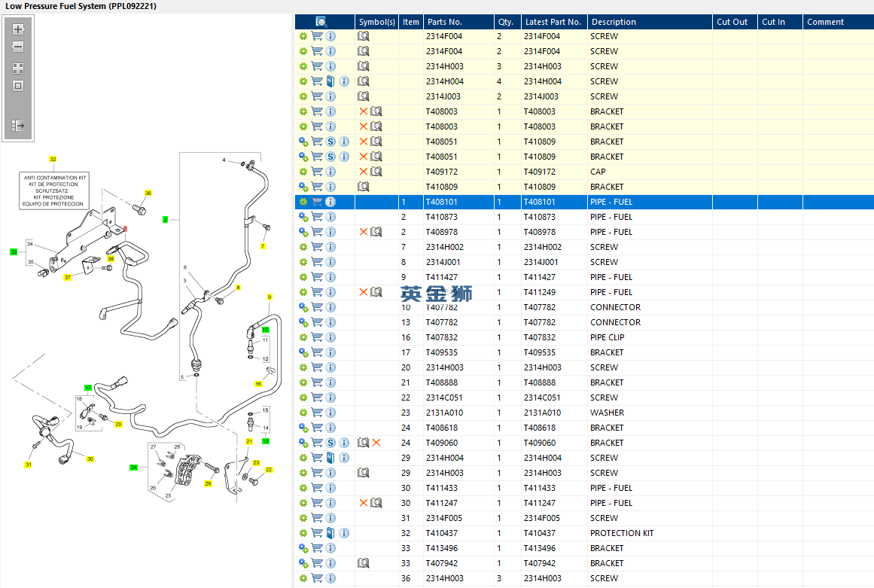Viewport: 874px width, 588px height.
Task: Click S icon for T409060 bracket row
Action: click(330, 443)
